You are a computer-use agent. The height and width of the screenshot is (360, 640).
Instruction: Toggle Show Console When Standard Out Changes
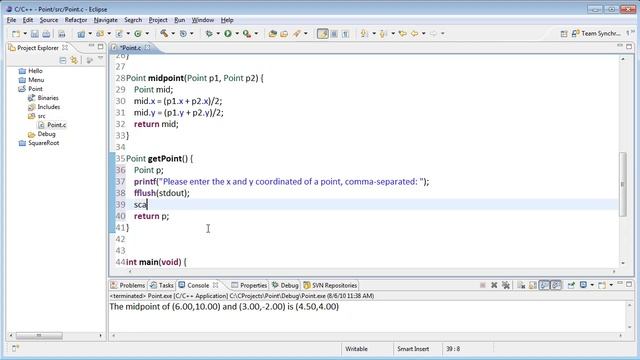pos(544,285)
